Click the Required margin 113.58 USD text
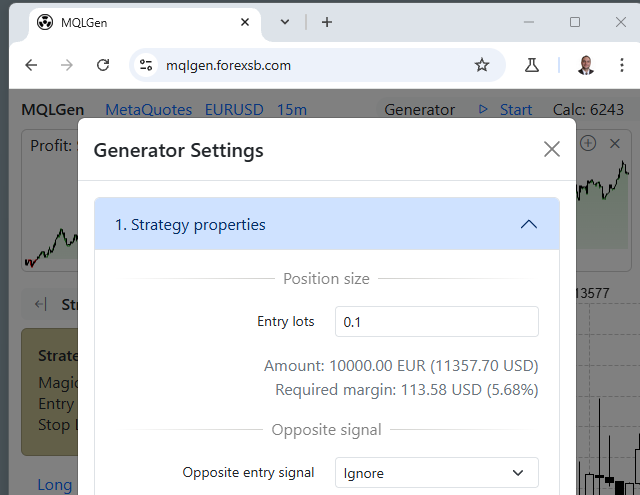The image size is (640, 495). point(407,390)
